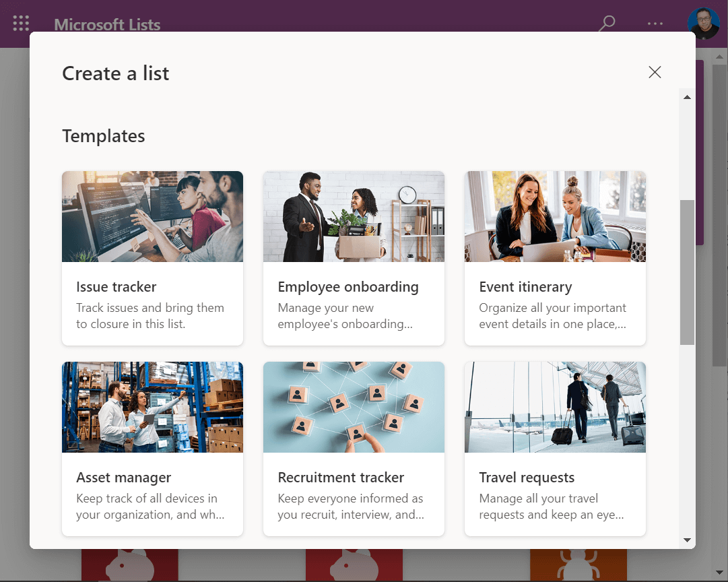The width and height of the screenshot is (728, 582).
Task: Open the More options ellipsis in the header
Action: click(655, 23)
